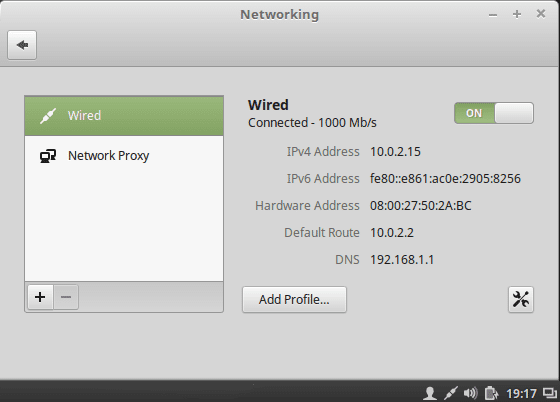Open battery power icon in panel
This screenshot has height=402, width=560.
(491, 393)
